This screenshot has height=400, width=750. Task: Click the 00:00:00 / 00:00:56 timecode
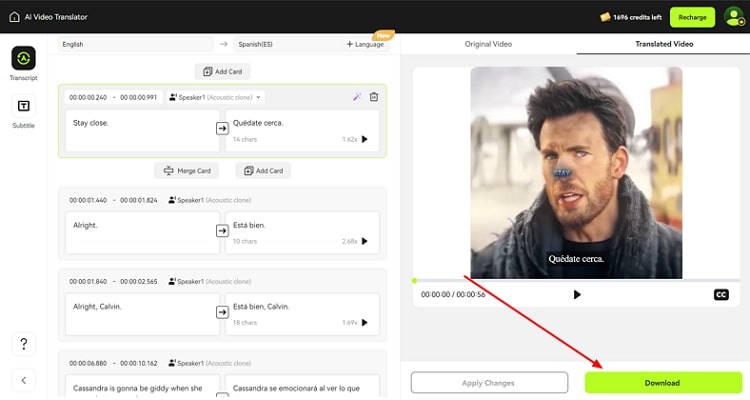click(x=453, y=294)
